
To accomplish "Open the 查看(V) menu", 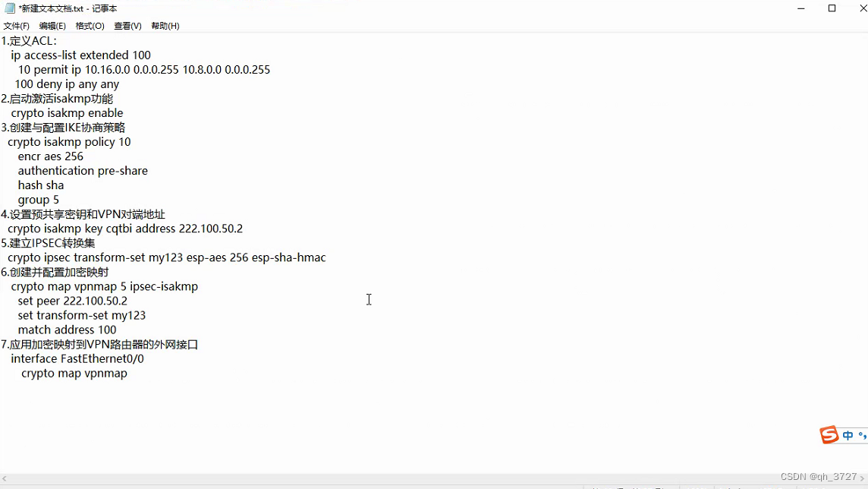I will click(127, 26).
